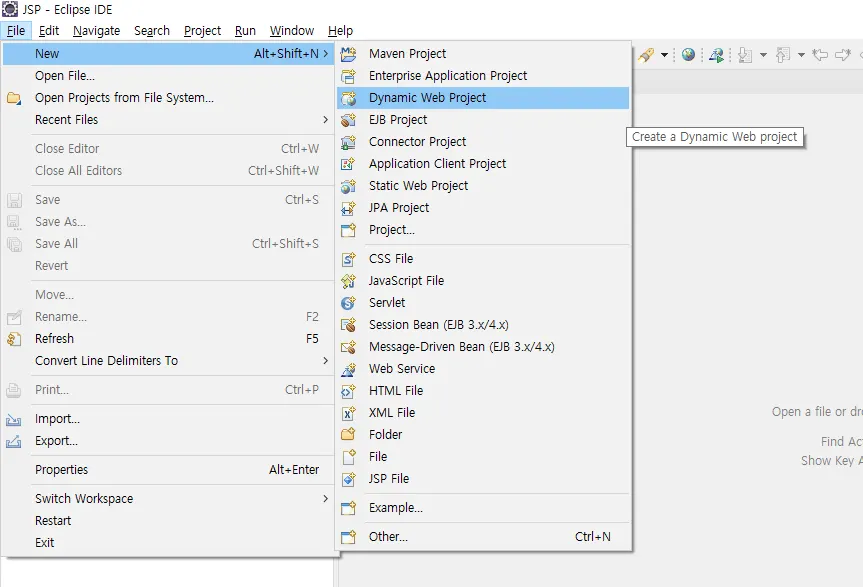
Task: Click the Maven Project icon in New submenu
Action: pos(348,54)
